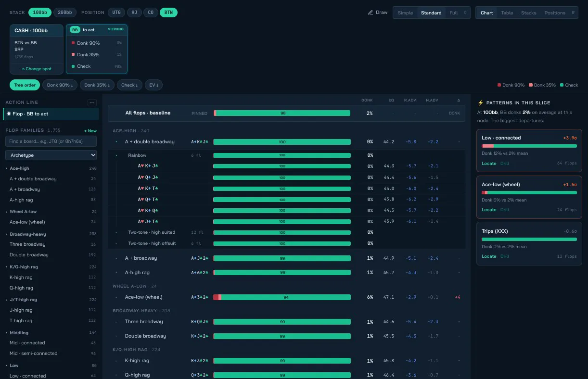Switch to Standard detail mode
588x379 pixels.
pyautogui.click(x=431, y=13)
